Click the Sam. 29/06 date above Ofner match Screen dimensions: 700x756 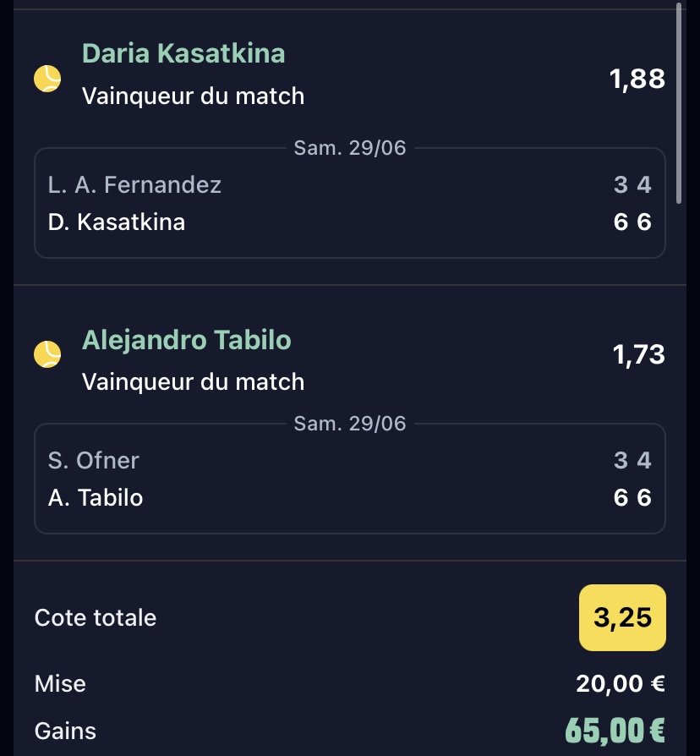(350, 424)
